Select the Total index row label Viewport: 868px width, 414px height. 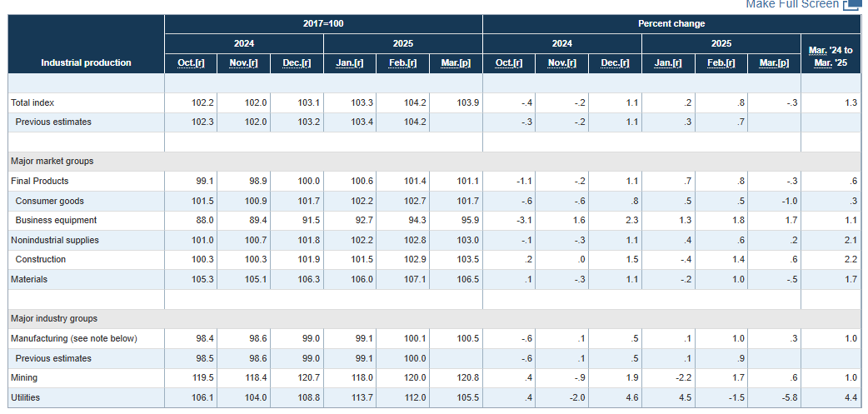click(x=32, y=102)
